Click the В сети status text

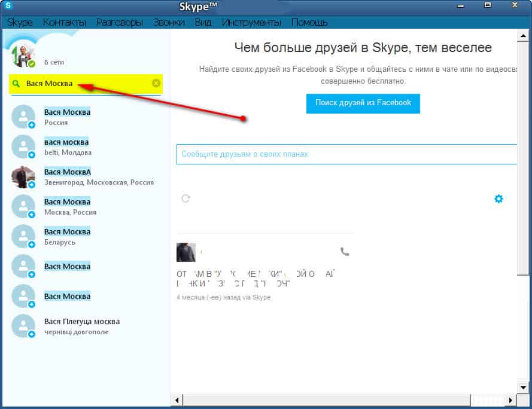click(x=54, y=62)
